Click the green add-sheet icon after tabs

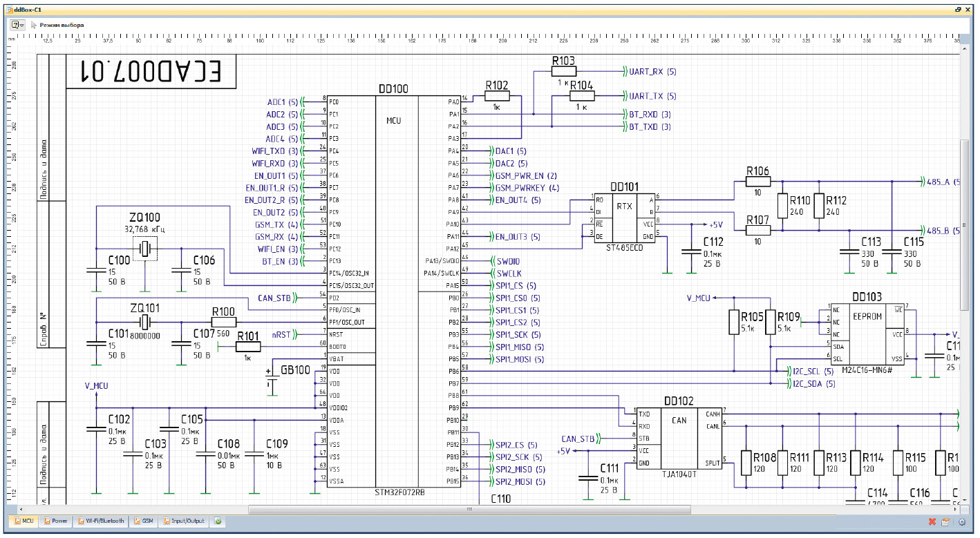pyautogui.click(x=218, y=521)
